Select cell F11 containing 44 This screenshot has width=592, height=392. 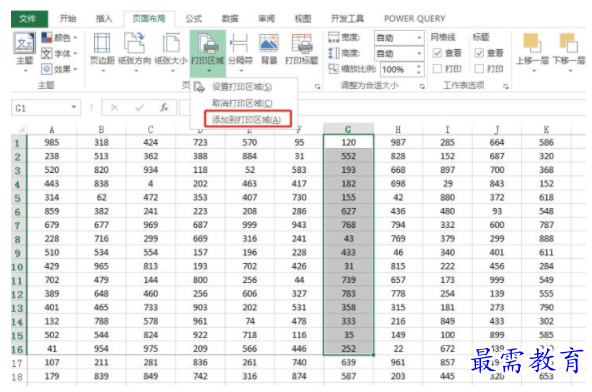pyautogui.click(x=299, y=280)
